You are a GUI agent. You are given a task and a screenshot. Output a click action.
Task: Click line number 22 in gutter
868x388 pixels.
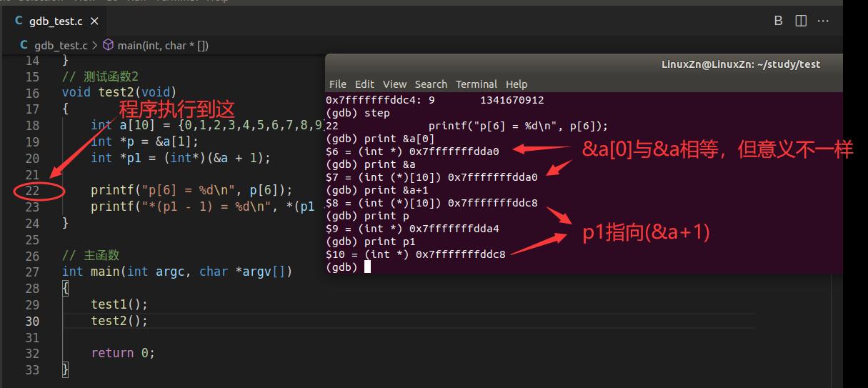point(32,190)
